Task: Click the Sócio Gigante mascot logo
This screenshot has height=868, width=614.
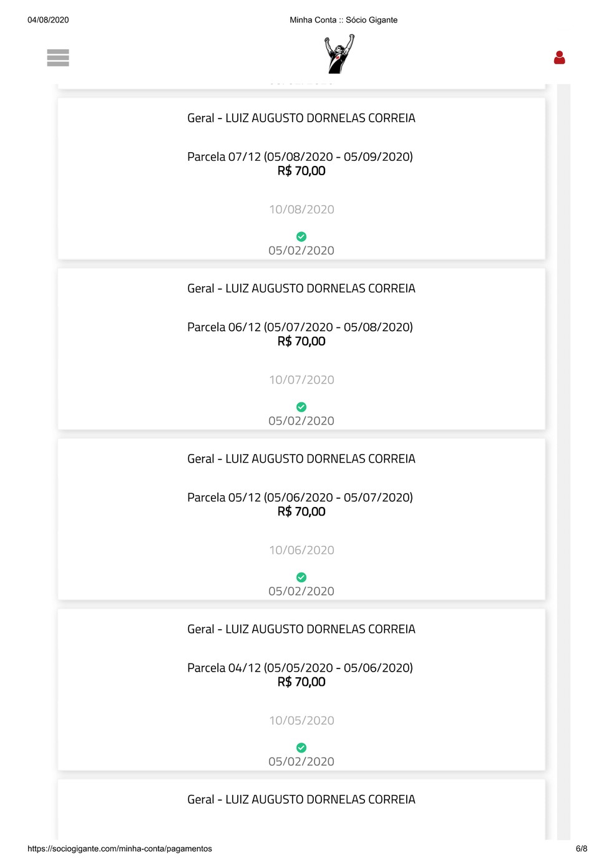Action: tap(339, 54)
